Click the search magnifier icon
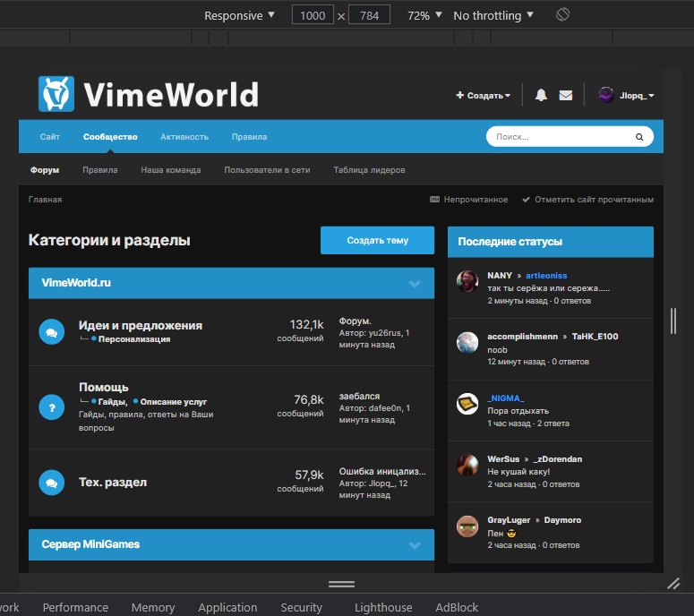The width and height of the screenshot is (694, 616). 639,137
